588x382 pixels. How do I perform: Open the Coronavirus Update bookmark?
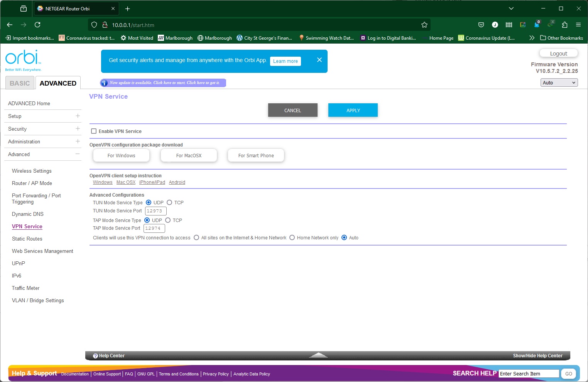pos(487,38)
